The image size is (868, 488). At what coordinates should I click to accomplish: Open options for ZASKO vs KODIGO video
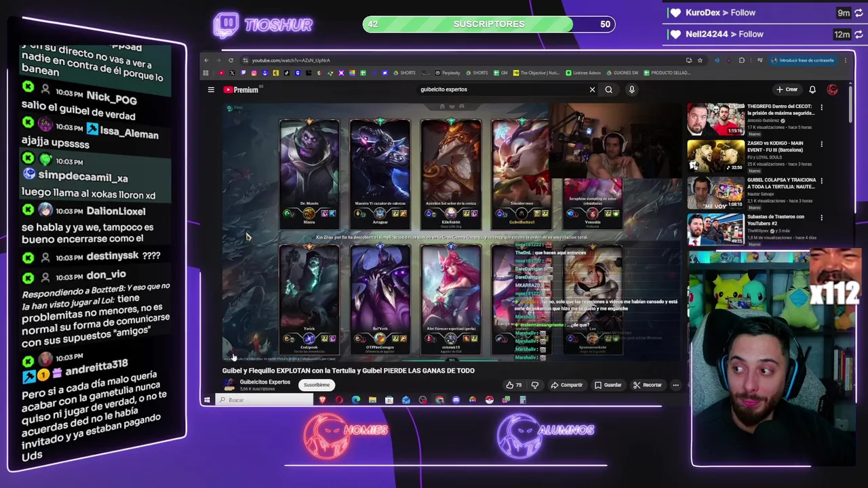821,144
